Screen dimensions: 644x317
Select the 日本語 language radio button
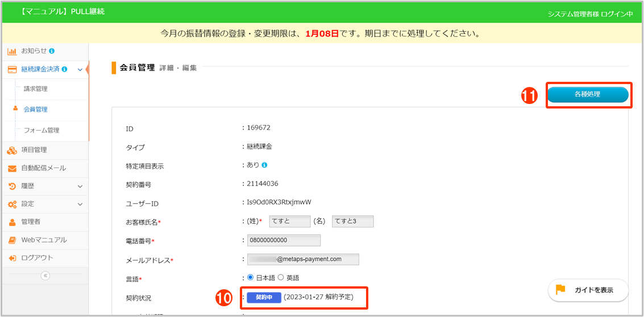[x=250, y=278]
